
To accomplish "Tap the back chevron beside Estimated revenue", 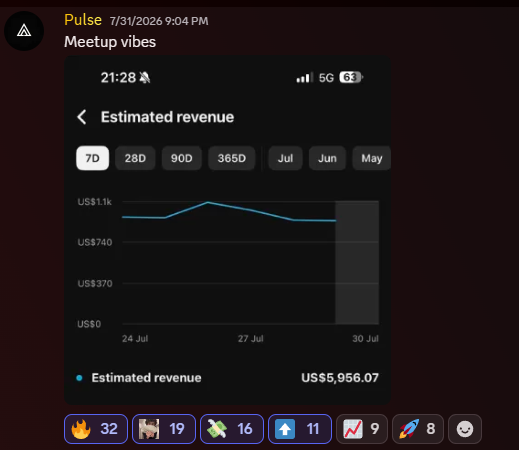I will [82, 117].
